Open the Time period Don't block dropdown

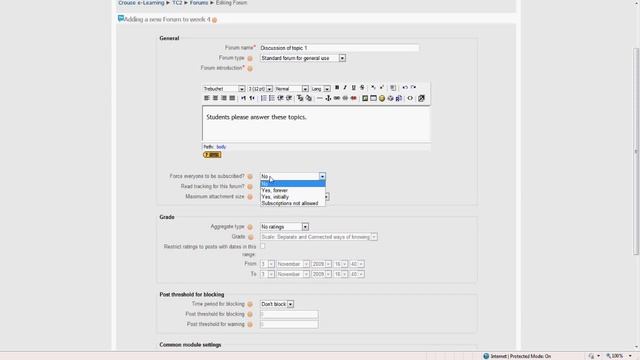point(277,304)
